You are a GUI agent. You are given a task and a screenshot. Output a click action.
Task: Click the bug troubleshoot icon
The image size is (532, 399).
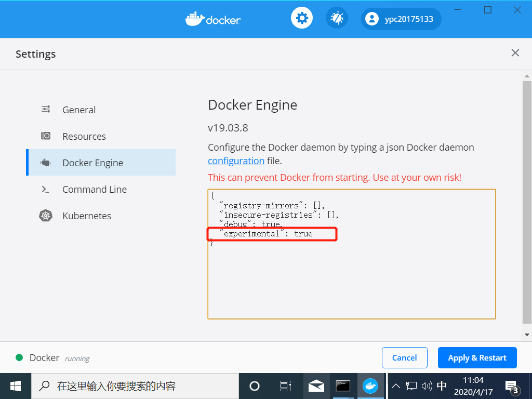click(337, 18)
